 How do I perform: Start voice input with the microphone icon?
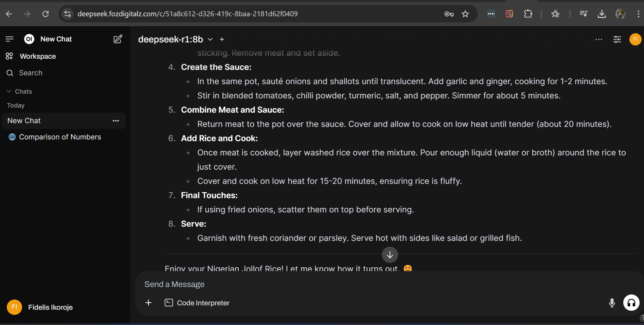(612, 303)
